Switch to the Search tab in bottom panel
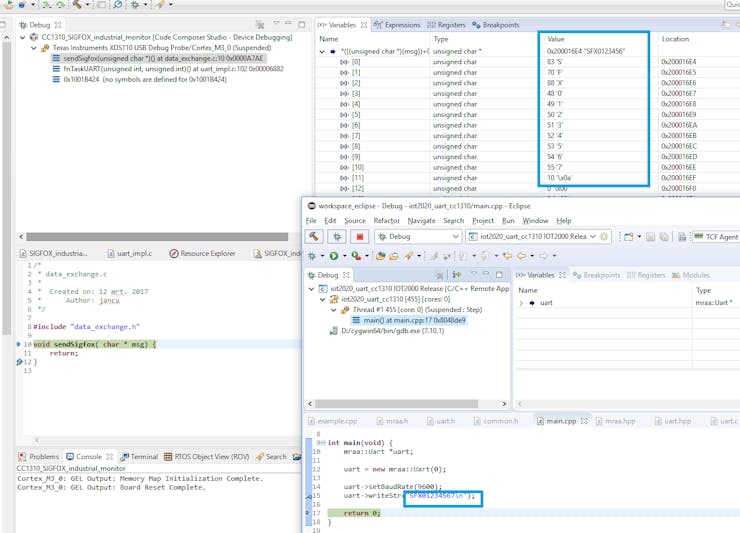Viewport: 740px width, 533px height. click(x=271, y=457)
